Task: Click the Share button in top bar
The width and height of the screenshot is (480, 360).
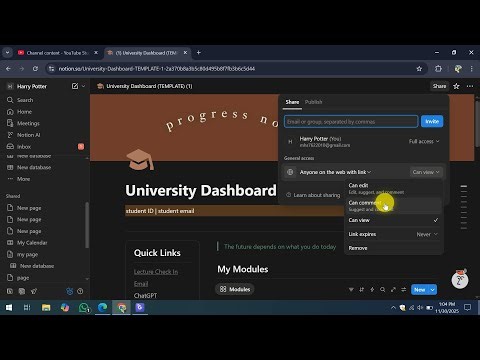Action: [439, 86]
